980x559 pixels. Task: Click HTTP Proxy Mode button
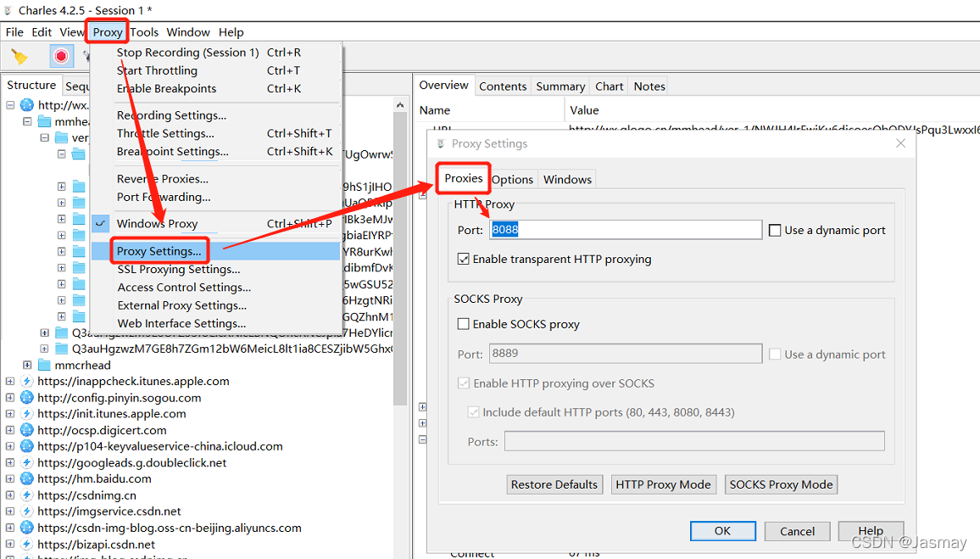tap(663, 484)
